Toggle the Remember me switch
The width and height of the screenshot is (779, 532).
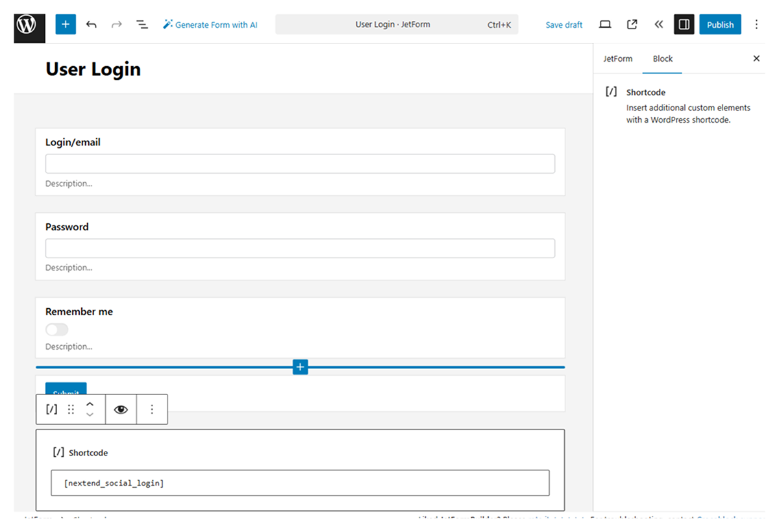(56, 329)
